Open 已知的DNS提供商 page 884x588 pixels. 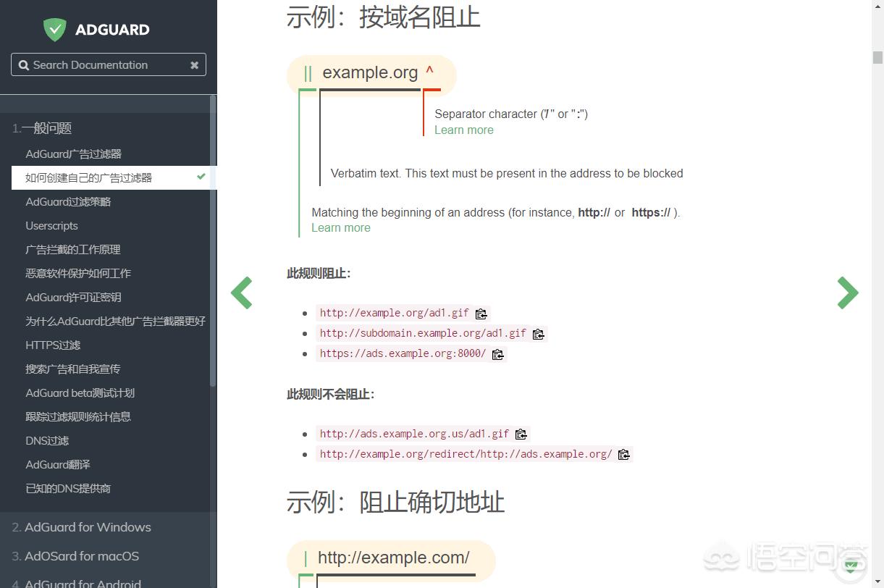pos(68,488)
